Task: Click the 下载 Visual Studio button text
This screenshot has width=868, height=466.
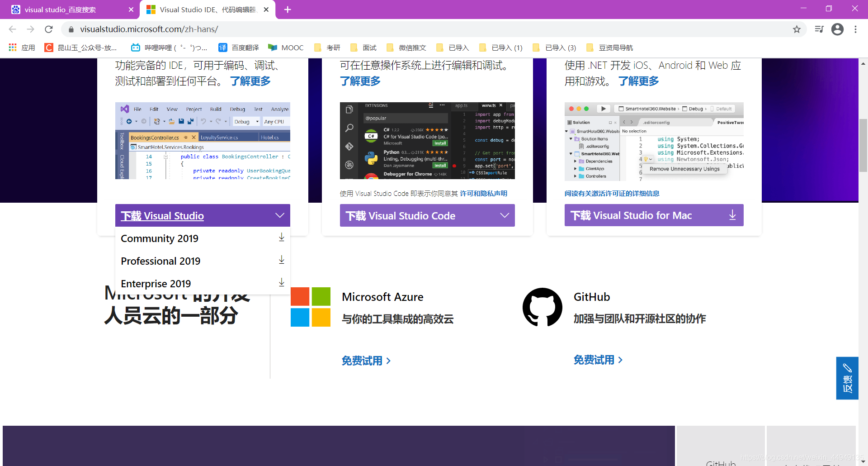Action: [x=162, y=216]
